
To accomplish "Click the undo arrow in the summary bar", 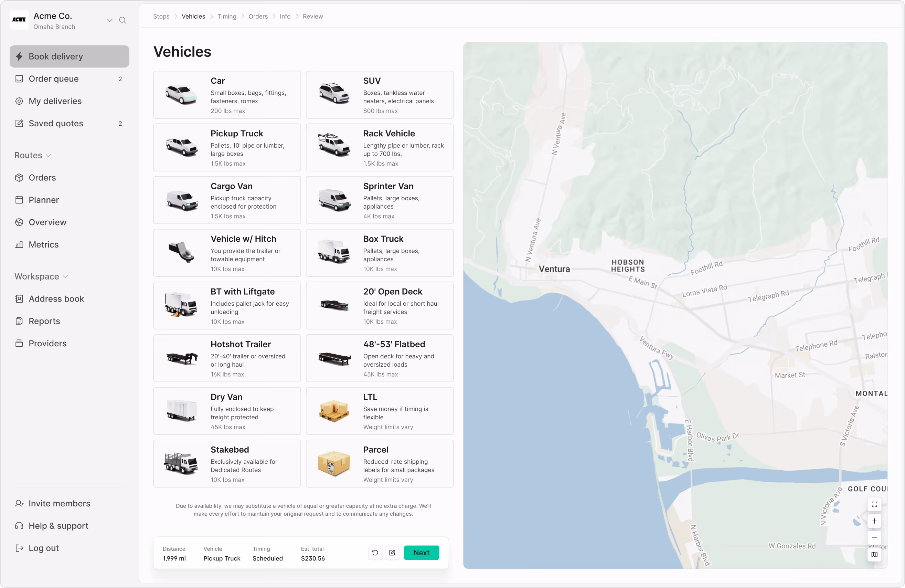I will [375, 553].
